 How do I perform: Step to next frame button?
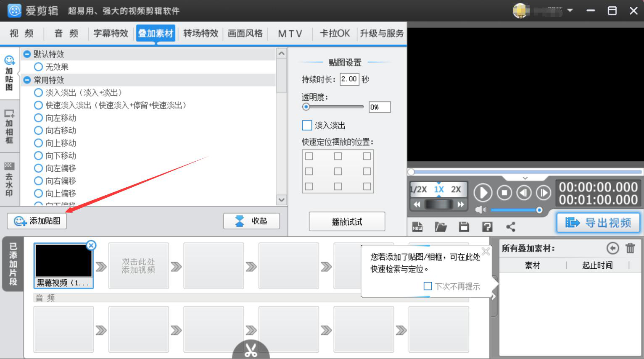coord(543,193)
